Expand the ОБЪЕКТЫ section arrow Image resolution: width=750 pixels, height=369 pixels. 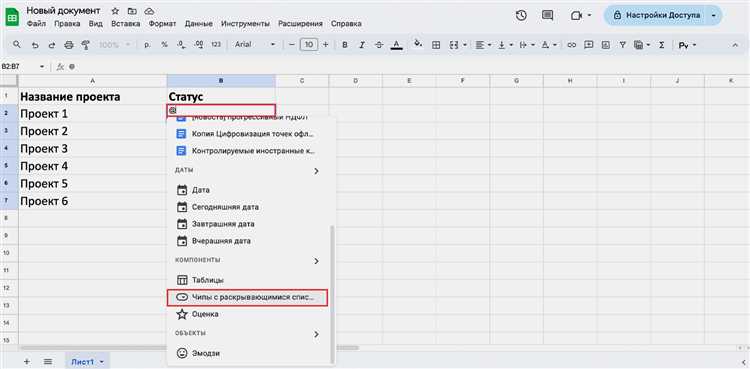click(316, 335)
